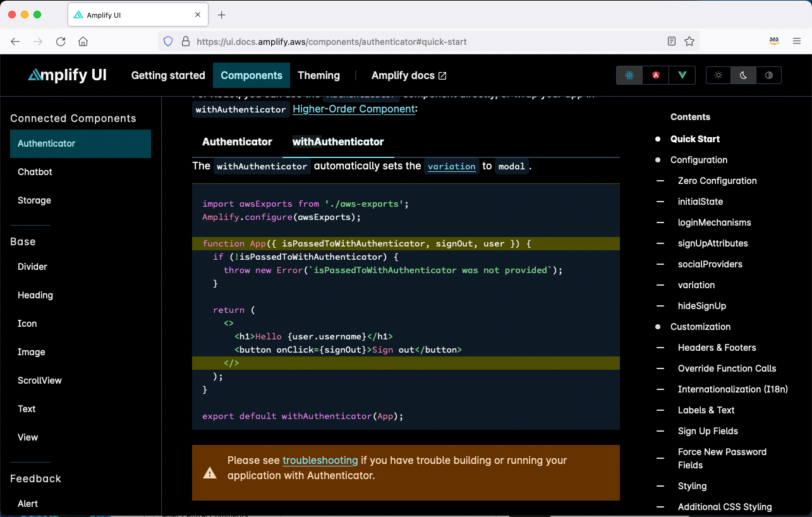Follow the troubleshooting link
The height and width of the screenshot is (517, 812).
[x=320, y=460]
